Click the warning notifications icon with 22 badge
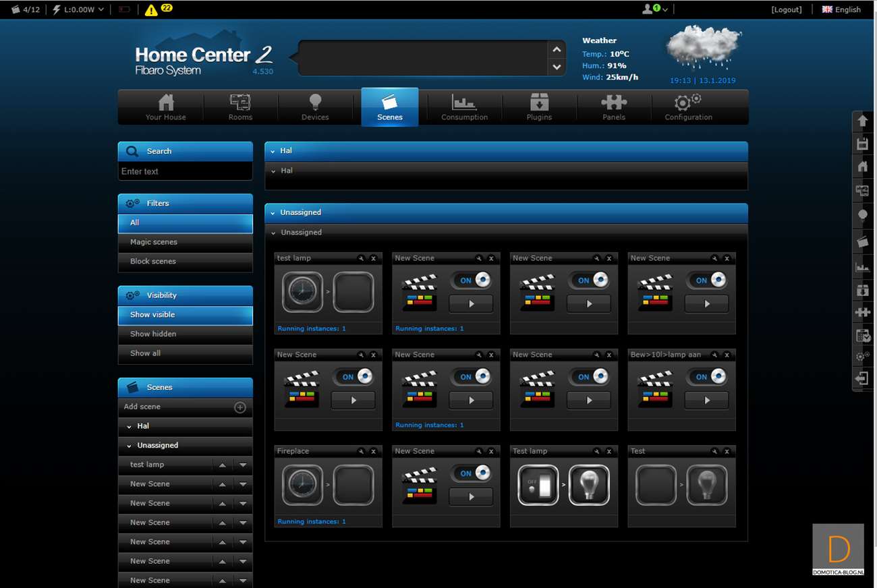Image resolution: width=877 pixels, height=588 pixels. 152,9
